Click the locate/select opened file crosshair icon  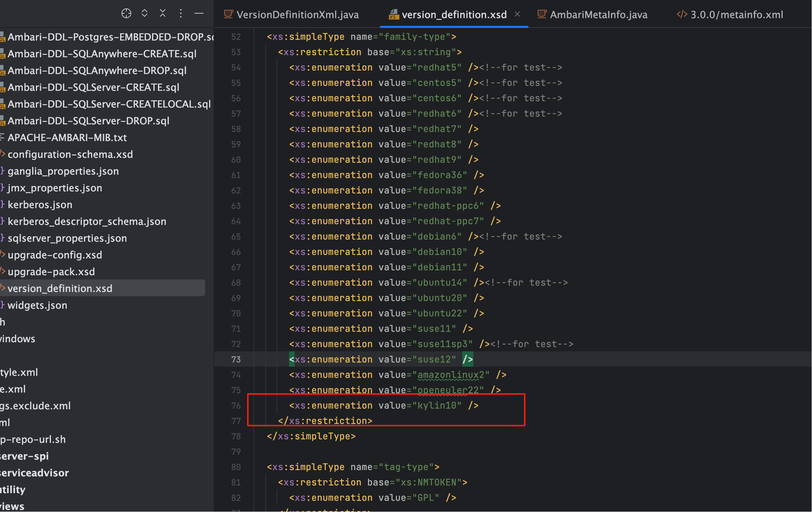[x=126, y=14]
